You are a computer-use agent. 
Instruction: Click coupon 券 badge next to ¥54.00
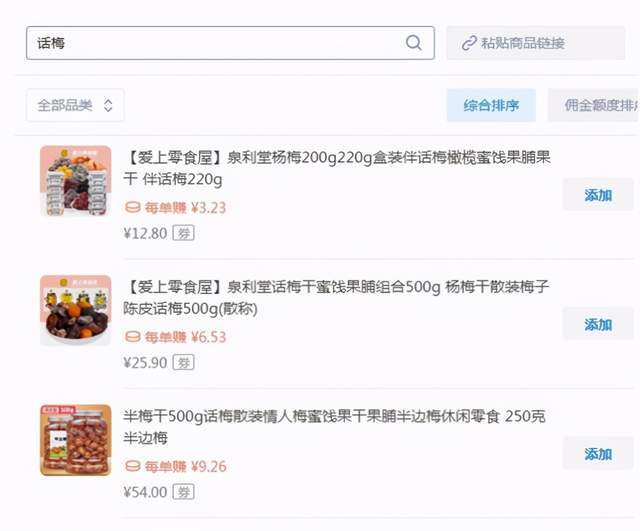tap(184, 492)
